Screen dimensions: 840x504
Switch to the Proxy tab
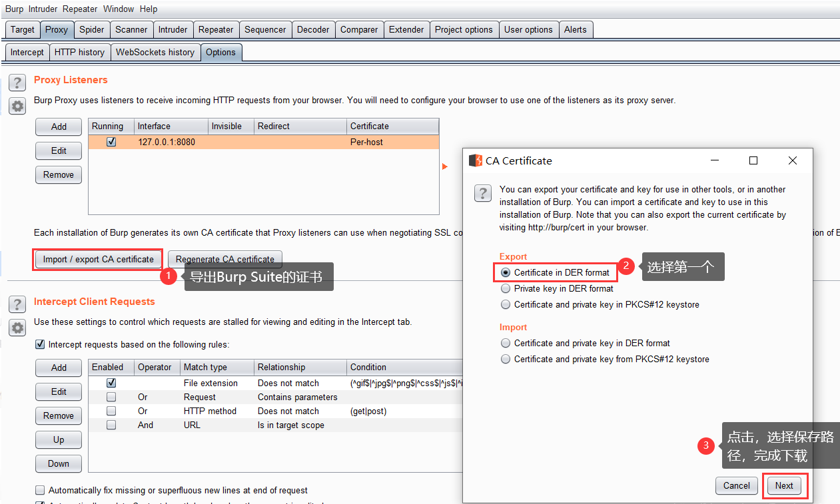click(x=57, y=29)
